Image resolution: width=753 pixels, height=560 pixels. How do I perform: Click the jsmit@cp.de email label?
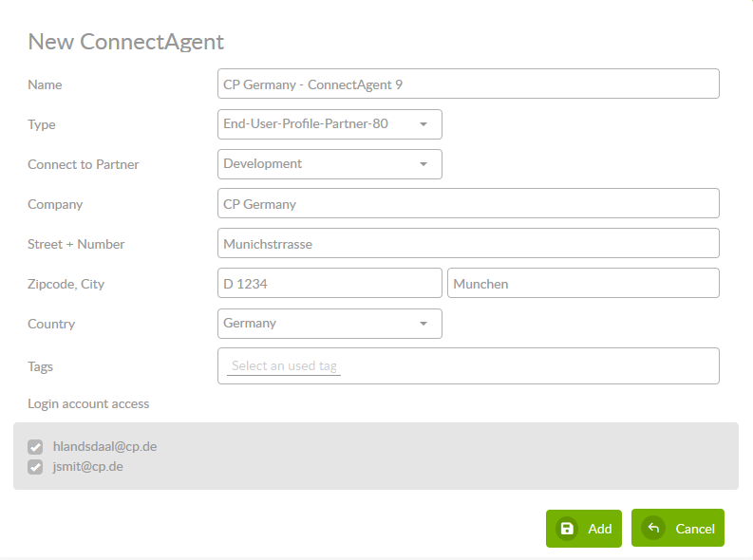(88, 467)
